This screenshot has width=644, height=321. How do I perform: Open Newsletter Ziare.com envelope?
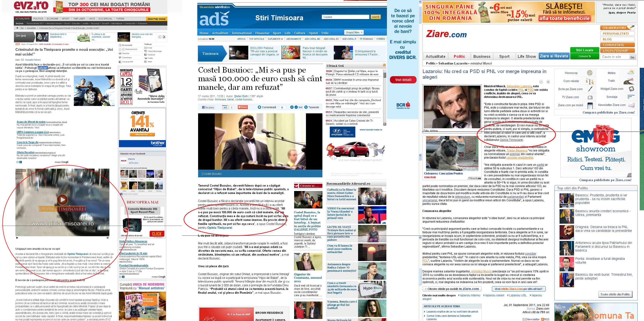pos(631,105)
